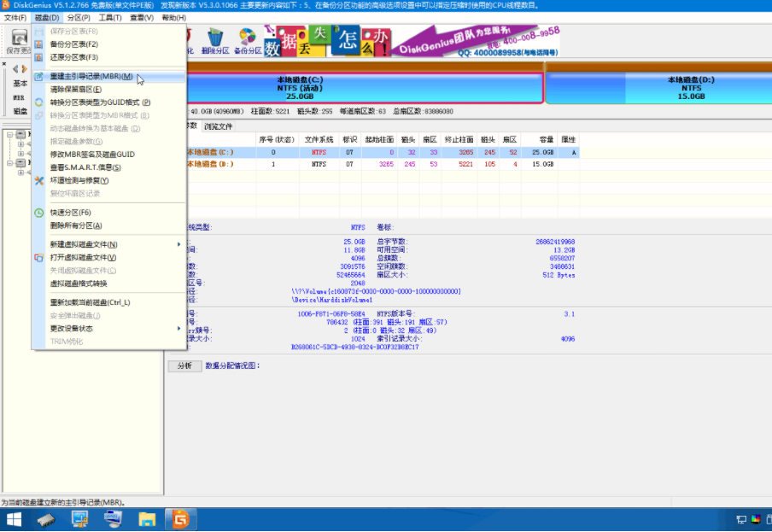The width and height of the screenshot is (772, 532).
Task: Open the file explorer taskbar icon
Action: pyautogui.click(x=147, y=519)
